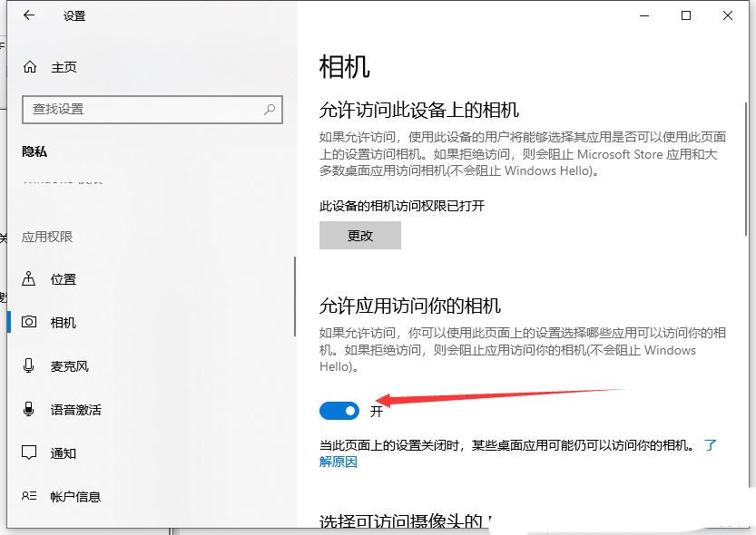Close the Settings window
756x535 pixels.
[728, 15]
